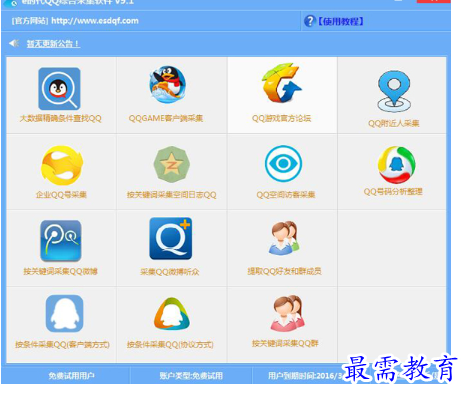
Task: Click the blue question mark help icon
Action: (x=309, y=21)
